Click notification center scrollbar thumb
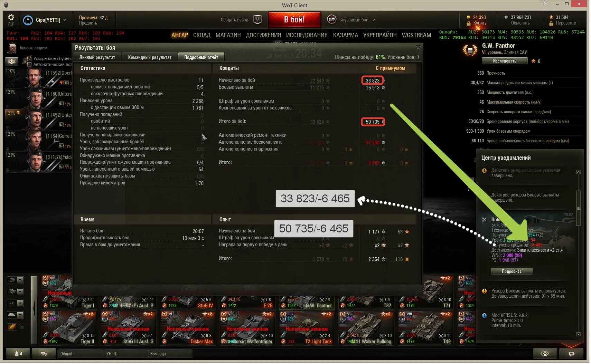The width and height of the screenshot is (591, 364). coord(578,209)
